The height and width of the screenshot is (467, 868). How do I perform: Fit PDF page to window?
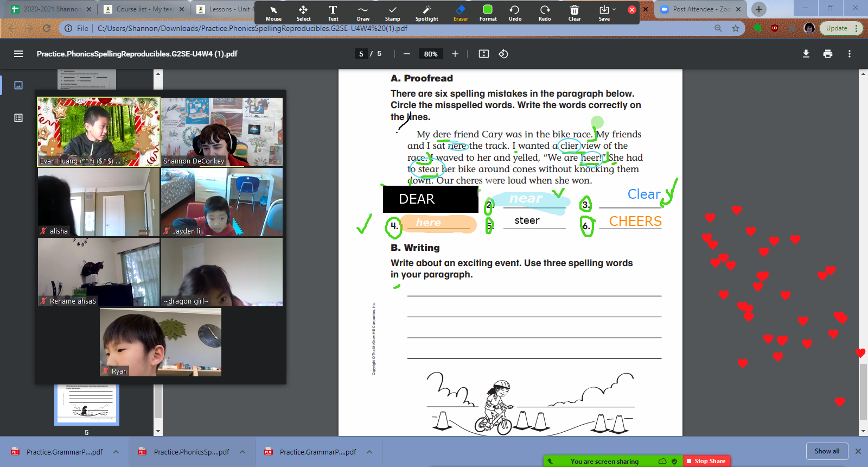(x=484, y=54)
